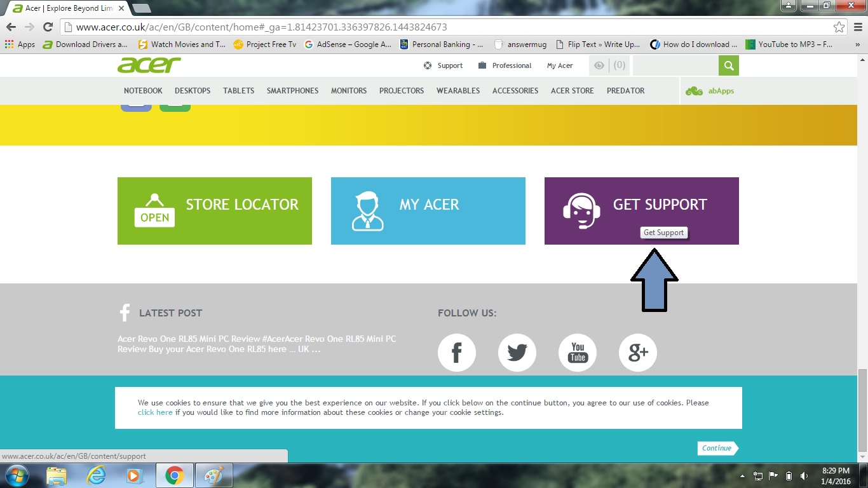Open the Chrome Apps shortcut
868x488 pixels.
pyautogui.click(x=20, y=44)
